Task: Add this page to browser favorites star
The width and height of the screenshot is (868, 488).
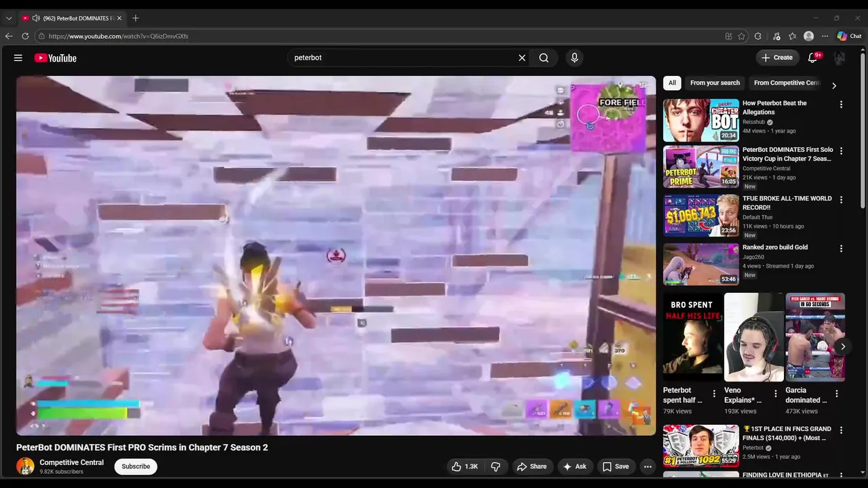Action: 742,36
